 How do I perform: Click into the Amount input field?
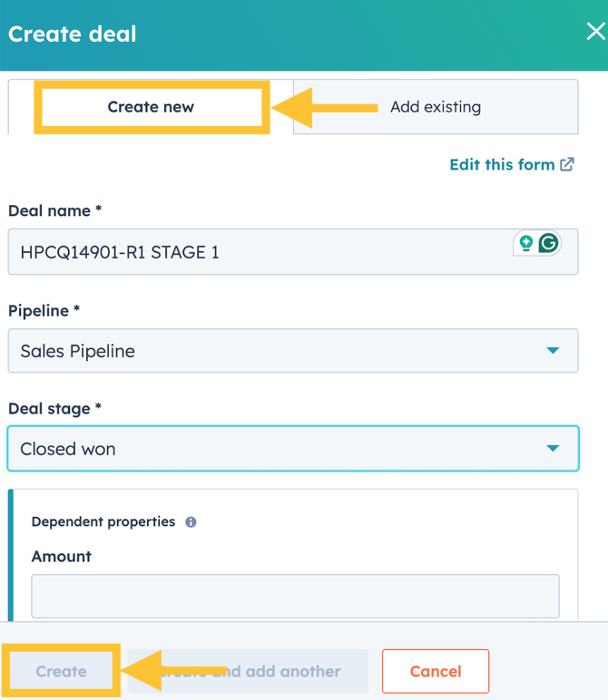point(295,596)
